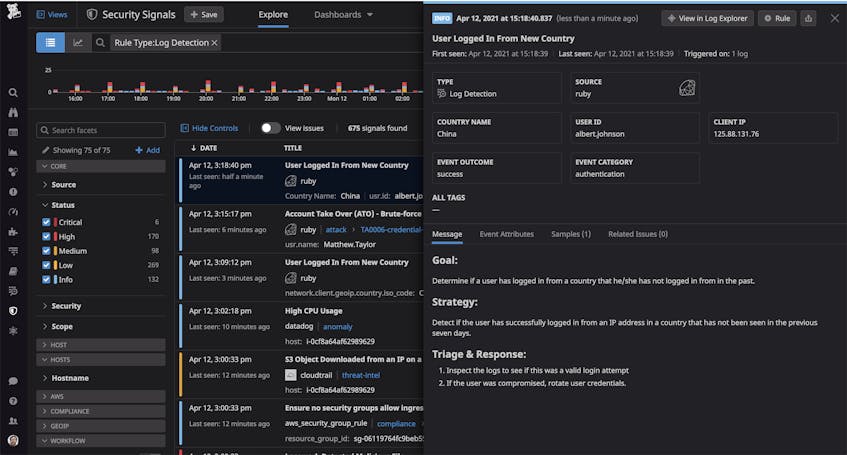
Task: Open the Team people icon in sidebar
Action: pyautogui.click(x=13, y=420)
